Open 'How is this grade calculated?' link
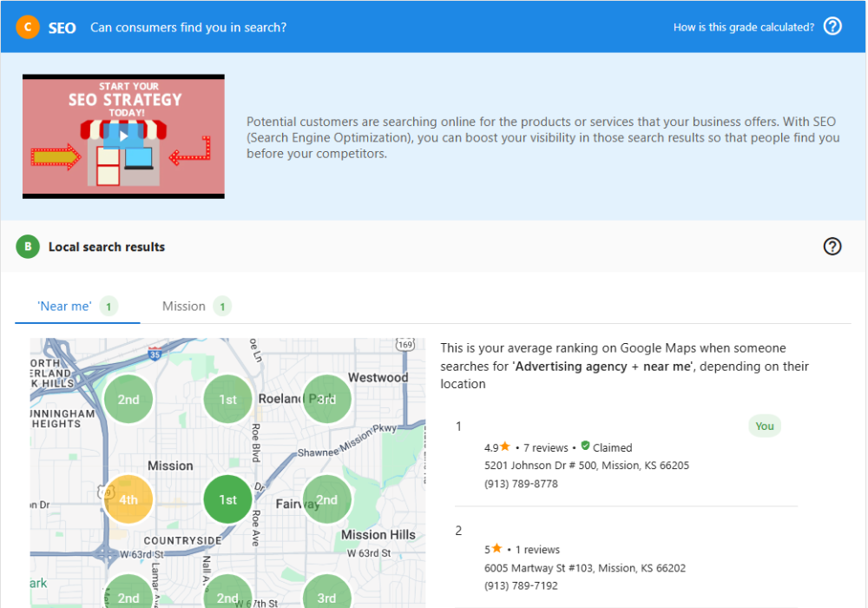 743,27
